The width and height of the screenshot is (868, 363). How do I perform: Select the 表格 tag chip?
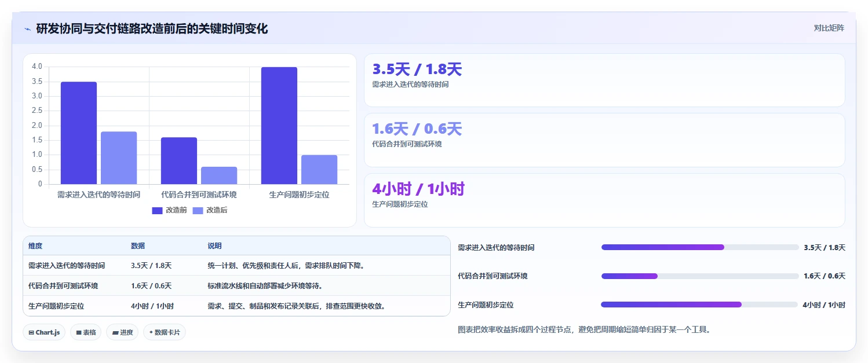coord(86,332)
